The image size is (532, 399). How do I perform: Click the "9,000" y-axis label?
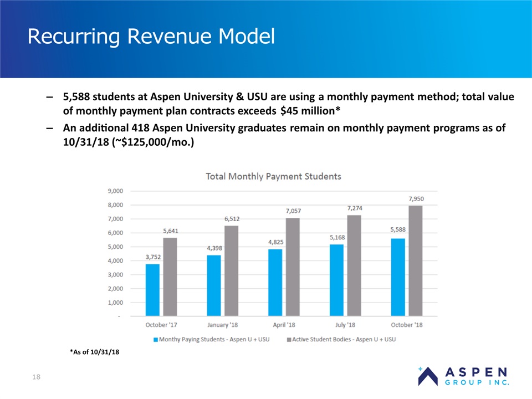pyautogui.click(x=115, y=191)
